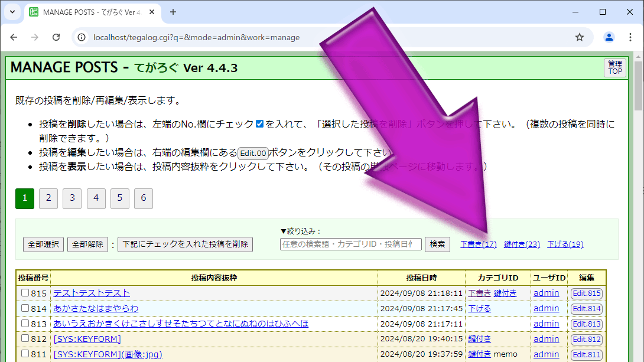Click date 2024/09/08 21:18:11 cell
The image size is (644, 362).
pos(421,293)
